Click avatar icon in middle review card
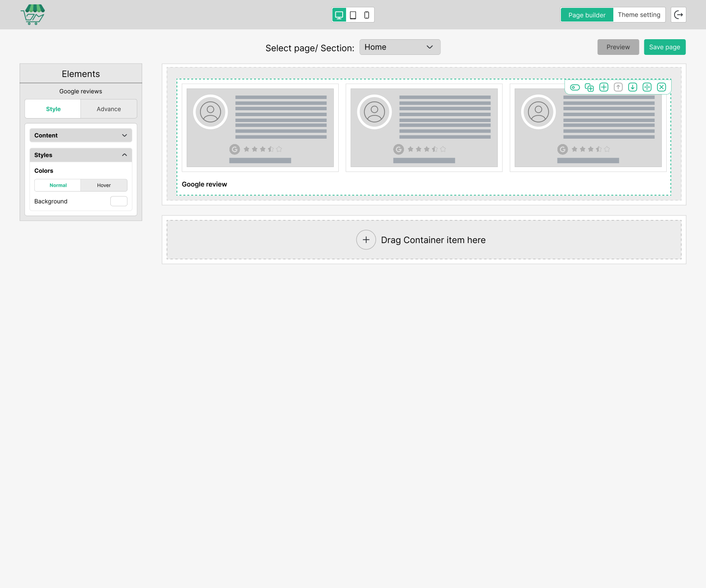The height and width of the screenshot is (588, 706). click(375, 112)
